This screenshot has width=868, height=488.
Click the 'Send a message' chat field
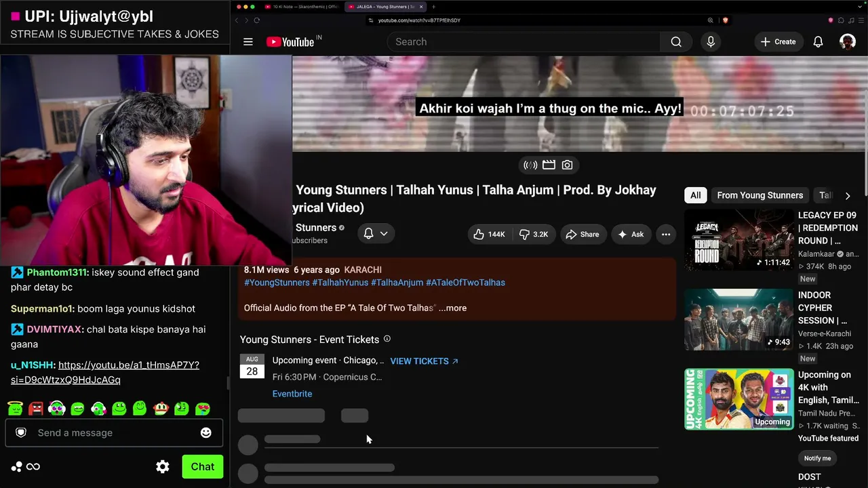114,433
